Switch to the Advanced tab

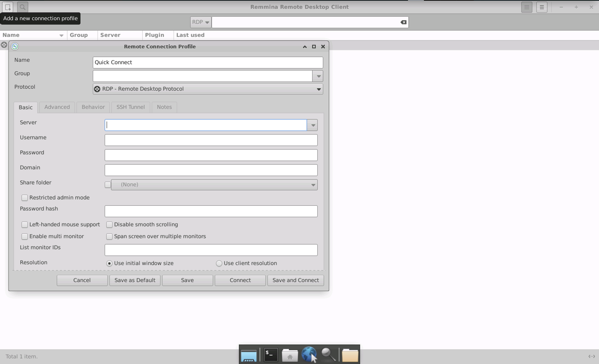[57, 107]
